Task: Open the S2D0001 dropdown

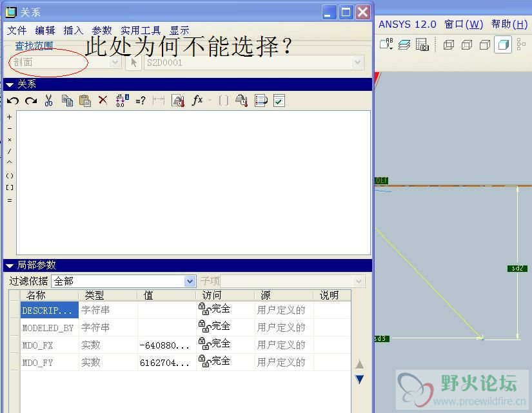Action: (357, 62)
